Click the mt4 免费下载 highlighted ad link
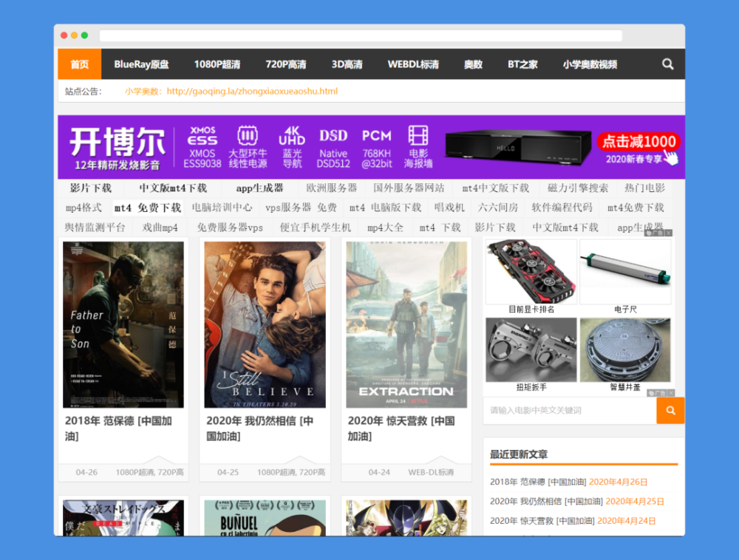Viewport: 739px width, 560px height. (x=148, y=208)
